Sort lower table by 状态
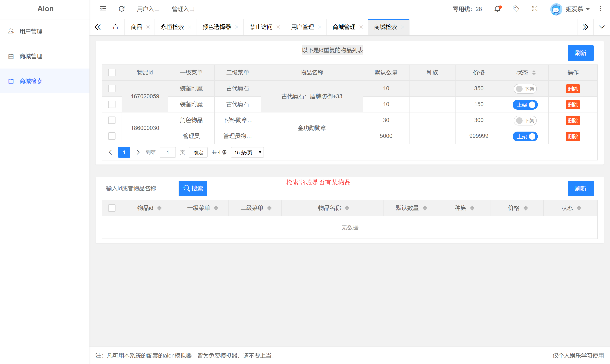The image size is (610, 364). pos(579,208)
